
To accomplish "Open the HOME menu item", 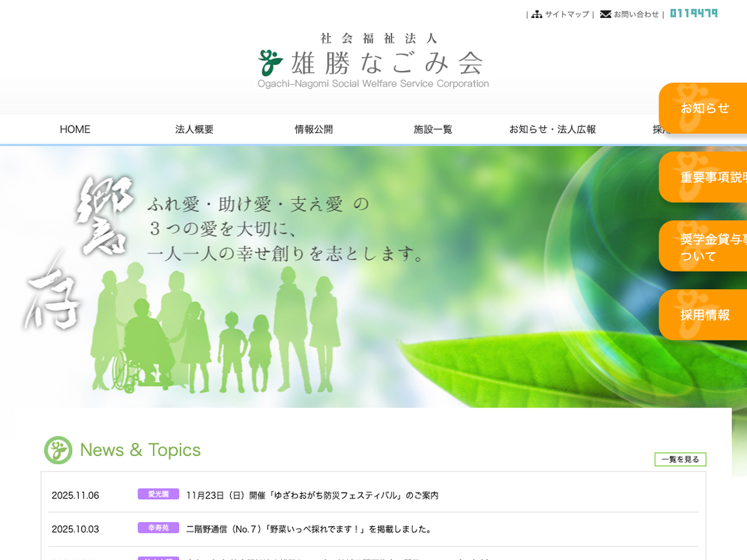I will (75, 129).
